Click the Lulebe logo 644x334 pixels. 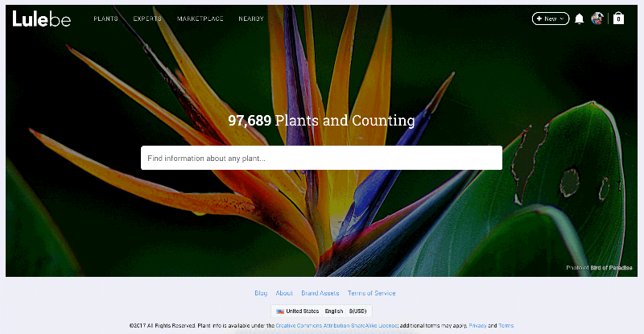(x=42, y=18)
